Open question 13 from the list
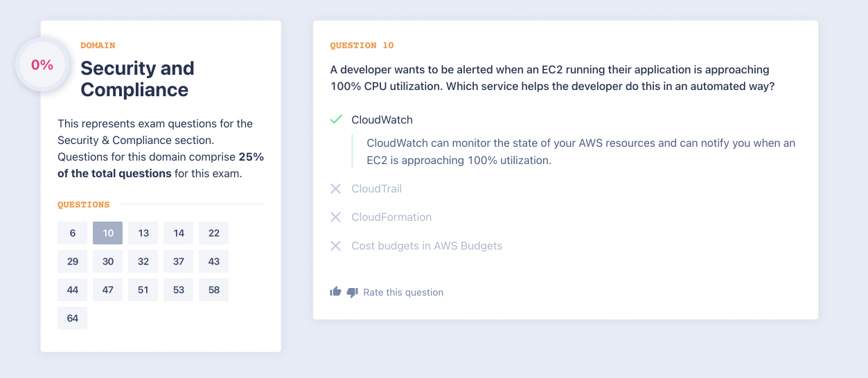 click(143, 233)
